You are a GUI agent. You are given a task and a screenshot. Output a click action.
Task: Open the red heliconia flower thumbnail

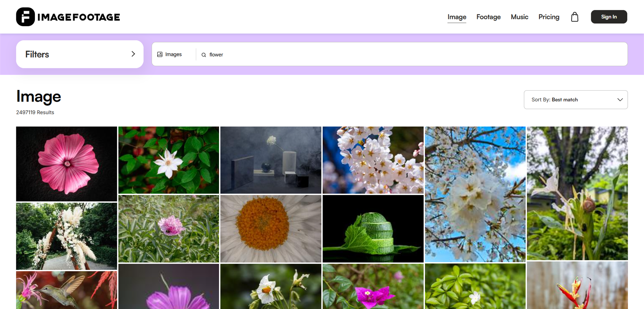(x=577, y=285)
